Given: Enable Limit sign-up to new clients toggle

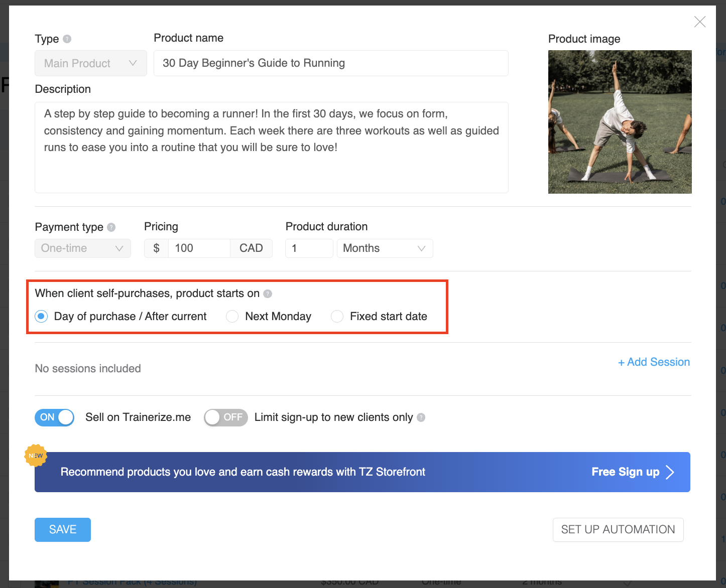Looking at the screenshot, I should 226,417.
